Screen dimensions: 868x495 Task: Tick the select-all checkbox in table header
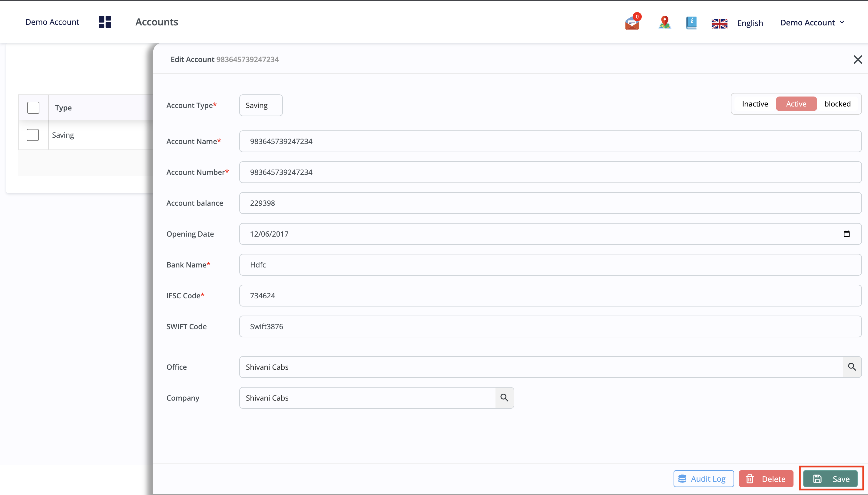[33, 108]
